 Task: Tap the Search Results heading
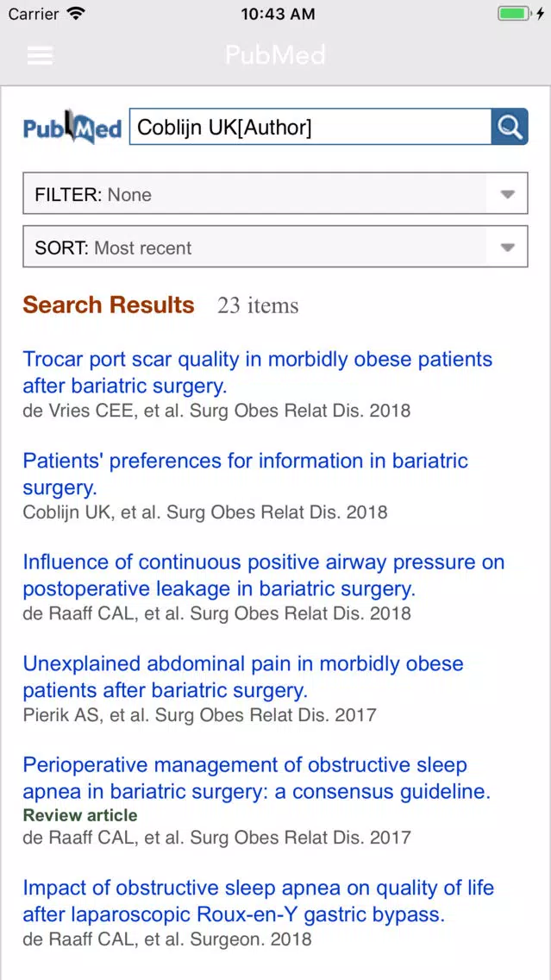coord(109,305)
